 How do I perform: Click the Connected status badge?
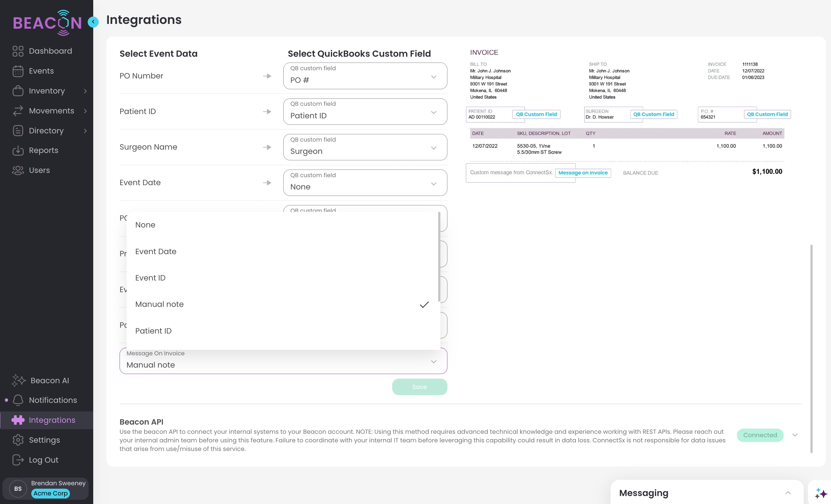760,435
